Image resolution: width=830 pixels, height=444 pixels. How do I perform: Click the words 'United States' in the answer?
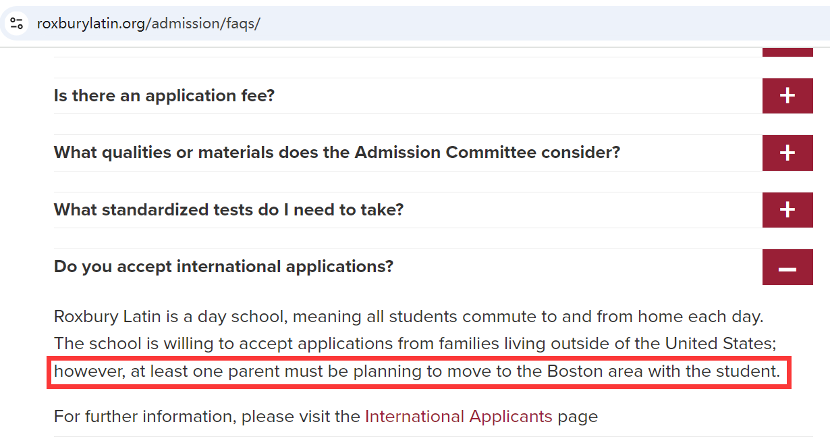(720, 343)
